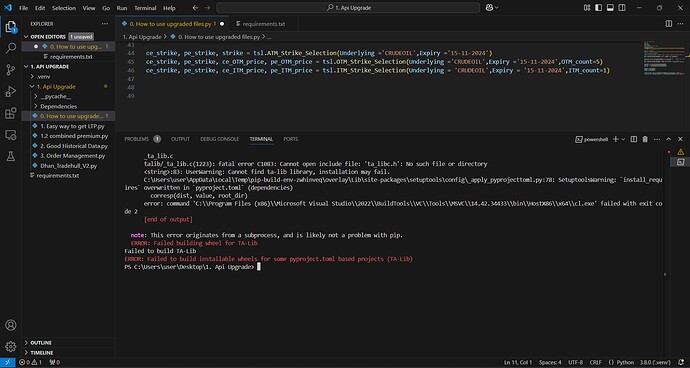The height and width of the screenshot is (368, 690).
Task: Open terminal panel More Actions menu
Action: [x=657, y=139]
